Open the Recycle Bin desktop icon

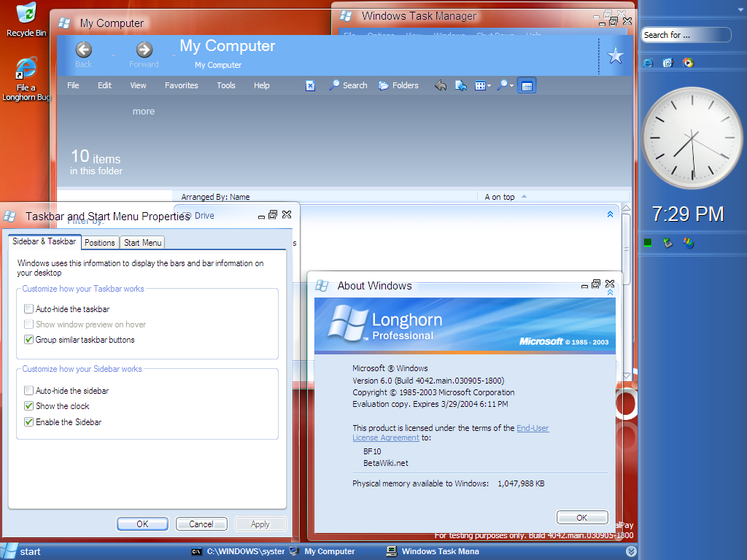[27, 20]
